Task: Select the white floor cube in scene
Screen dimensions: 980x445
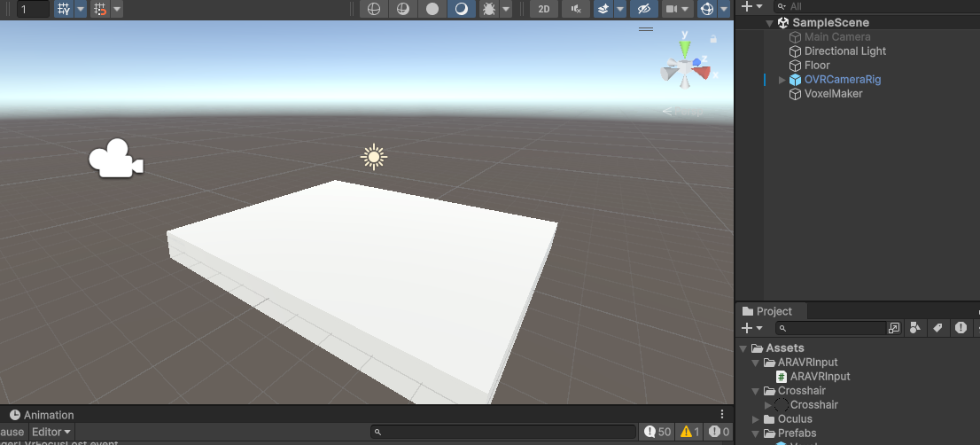Action: [x=362, y=281]
